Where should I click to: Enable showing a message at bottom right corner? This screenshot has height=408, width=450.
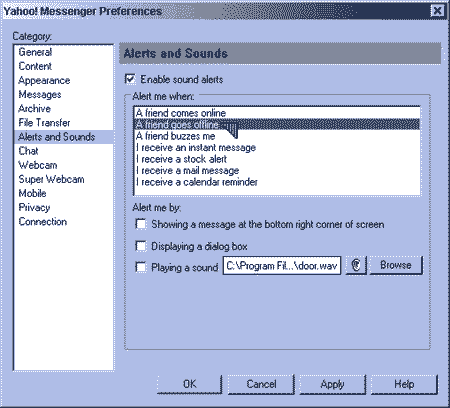(x=141, y=224)
